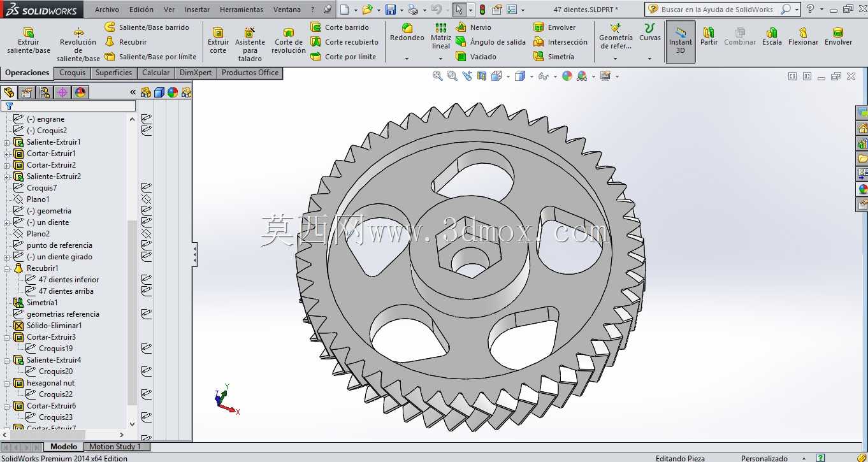Click the Intersección tool
Image resolution: width=868 pixels, height=462 pixels.
pos(560,42)
